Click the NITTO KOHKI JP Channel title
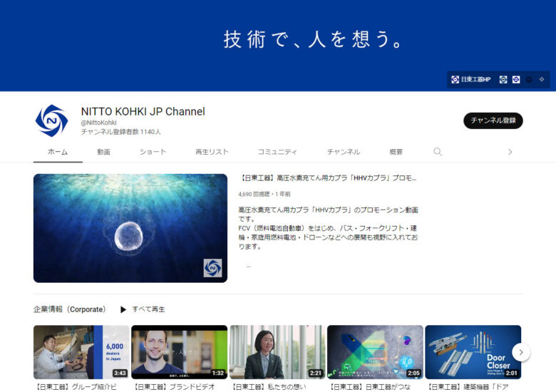556x392 pixels. click(x=143, y=111)
